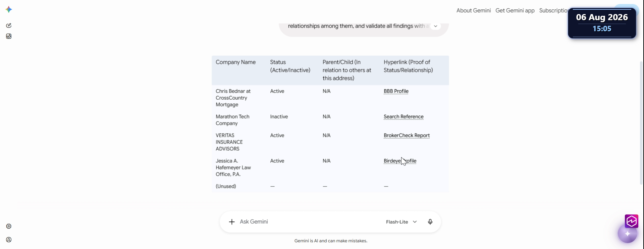Click the purple extension icon at bottom right
This screenshot has height=249, width=644.
632,221
